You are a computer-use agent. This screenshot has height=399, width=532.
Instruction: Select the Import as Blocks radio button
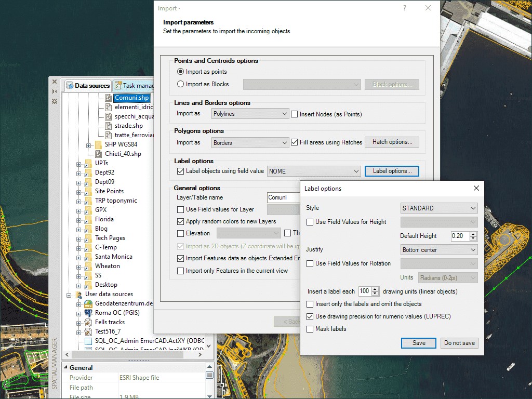pyautogui.click(x=180, y=84)
